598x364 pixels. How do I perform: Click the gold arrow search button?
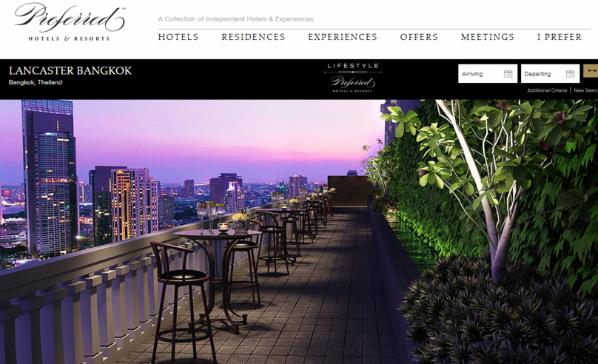coord(591,71)
